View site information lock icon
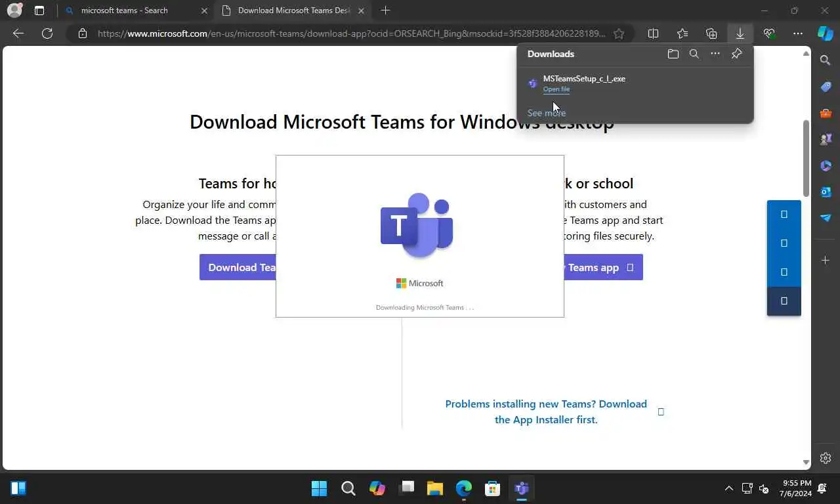The height and width of the screenshot is (504, 840). 83,33
